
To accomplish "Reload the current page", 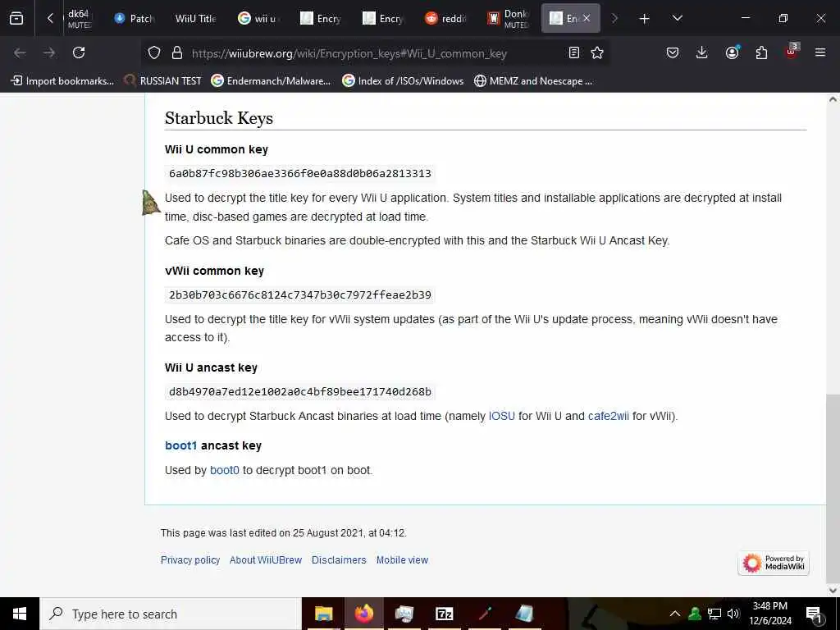I will (79, 52).
